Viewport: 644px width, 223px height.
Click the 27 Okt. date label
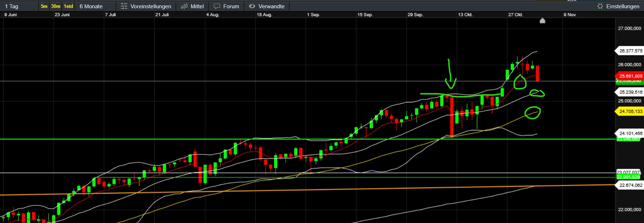click(516, 15)
